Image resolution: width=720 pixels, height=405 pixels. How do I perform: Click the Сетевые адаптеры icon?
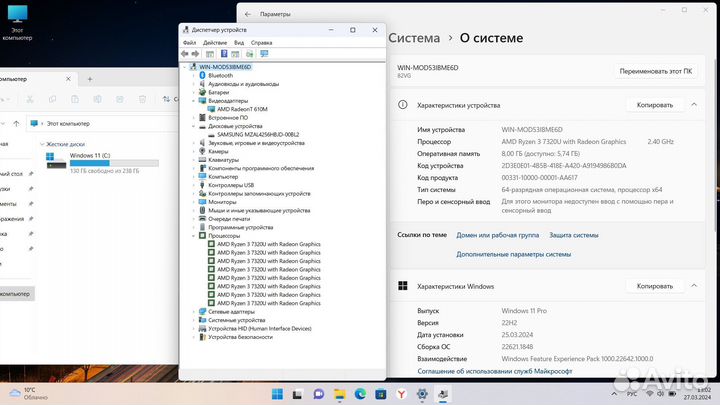202,311
